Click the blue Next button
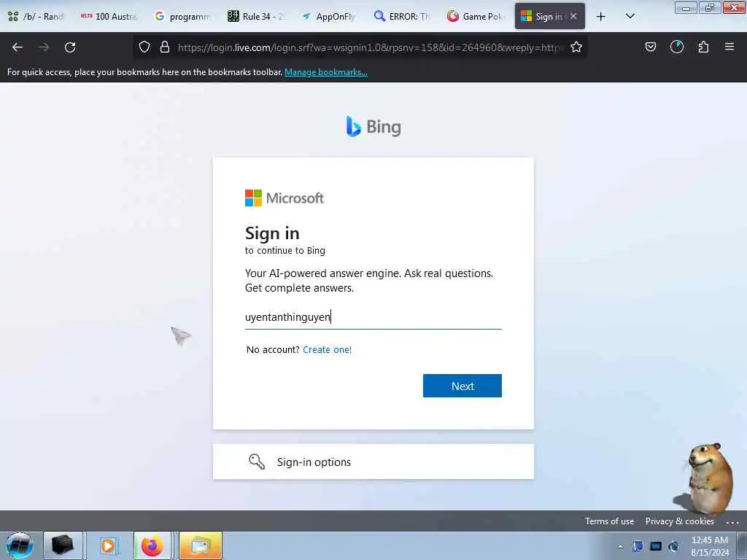Viewport: 747px width, 560px height. point(462,386)
